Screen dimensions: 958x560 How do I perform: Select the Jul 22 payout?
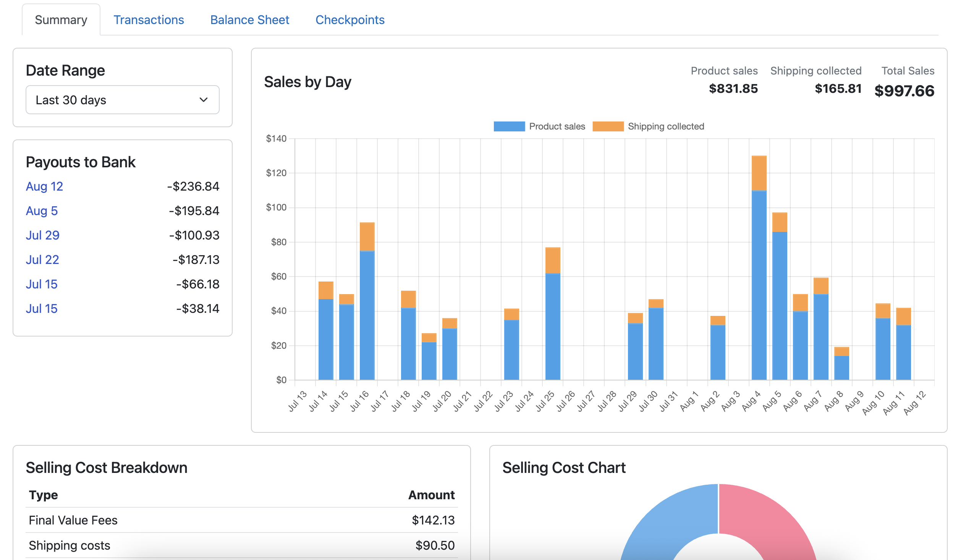[x=42, y=260]
